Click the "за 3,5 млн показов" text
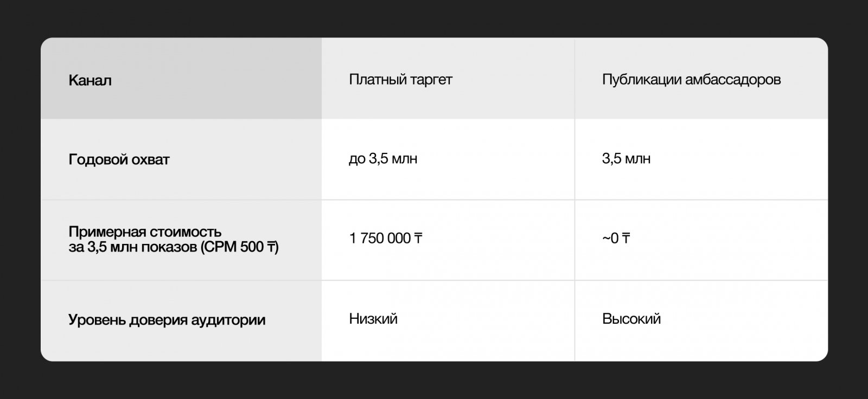Screen dimensions: 868x399 [x=132, y=247]
